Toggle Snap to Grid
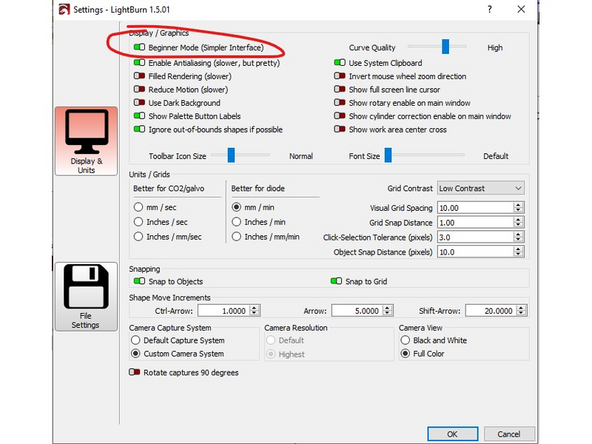This screenshot has width=592, height=444. click(x=336, y=281)
